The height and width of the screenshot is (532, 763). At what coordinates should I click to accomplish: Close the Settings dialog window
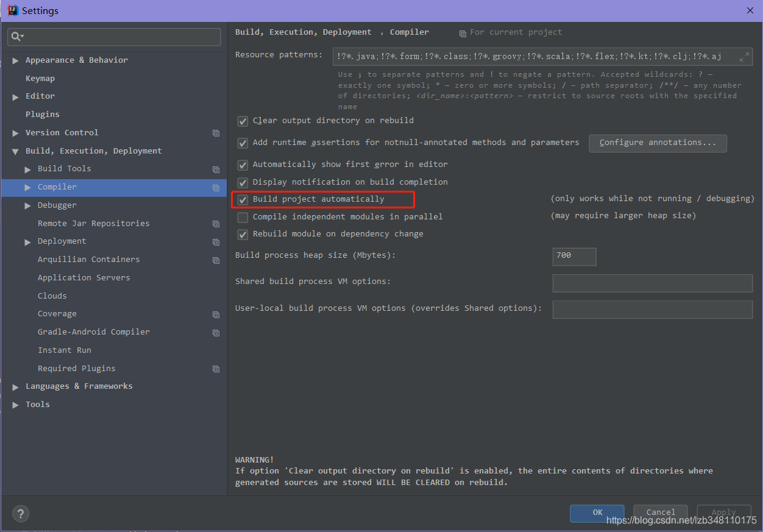point(750,10)
